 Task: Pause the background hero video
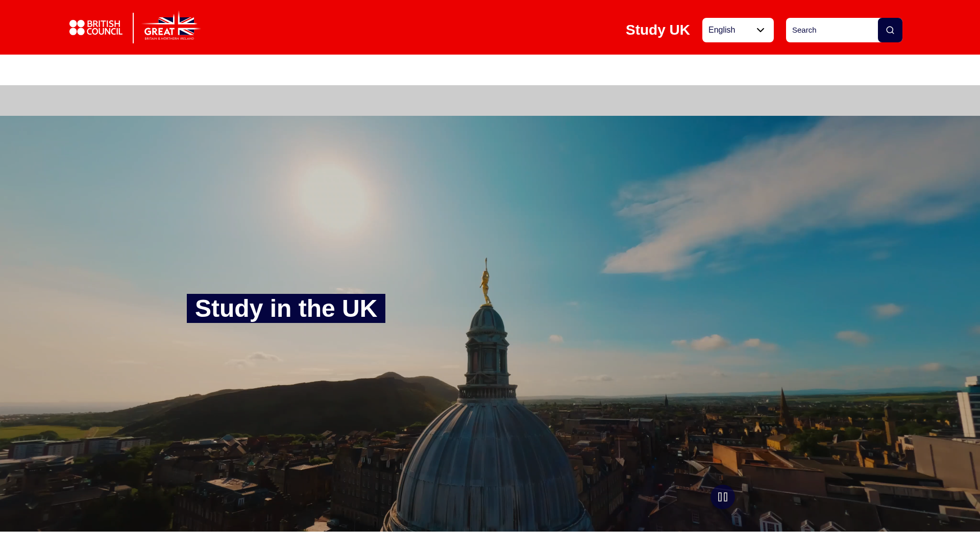click(722, 496)
